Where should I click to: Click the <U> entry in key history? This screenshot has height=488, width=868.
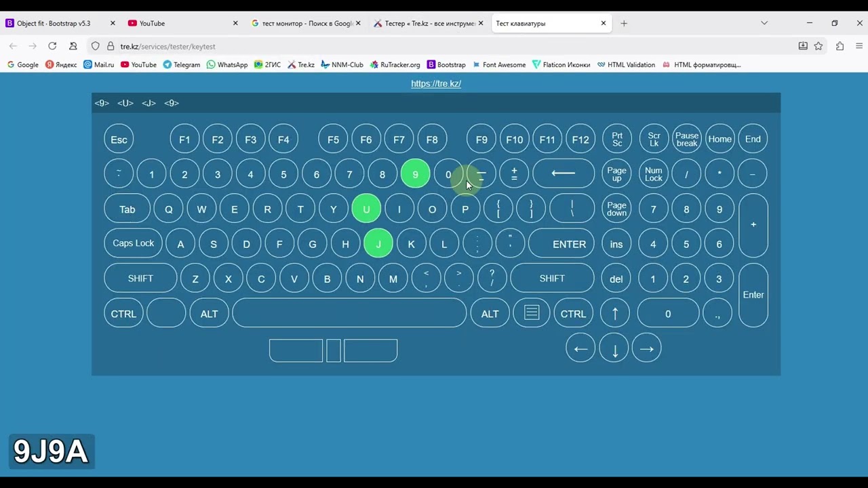[x=125, y=103]
